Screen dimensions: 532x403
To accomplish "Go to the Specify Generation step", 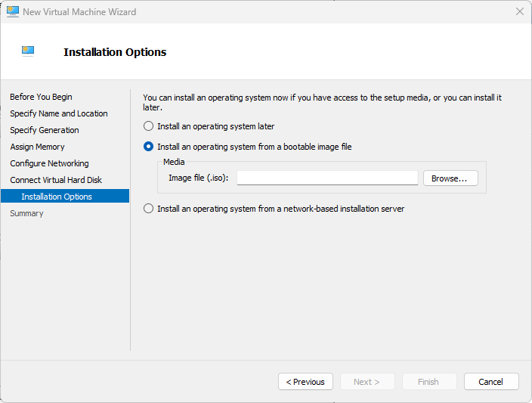I will click(45, 130).
